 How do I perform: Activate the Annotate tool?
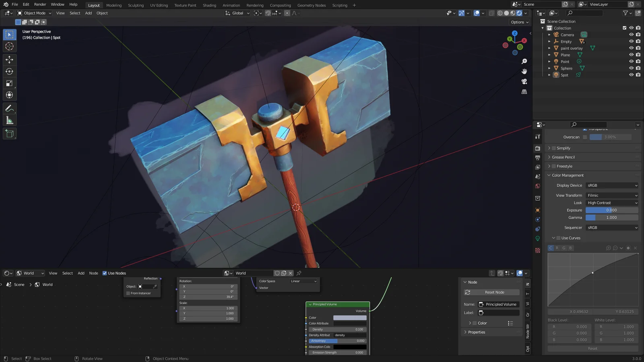(9, 108)
